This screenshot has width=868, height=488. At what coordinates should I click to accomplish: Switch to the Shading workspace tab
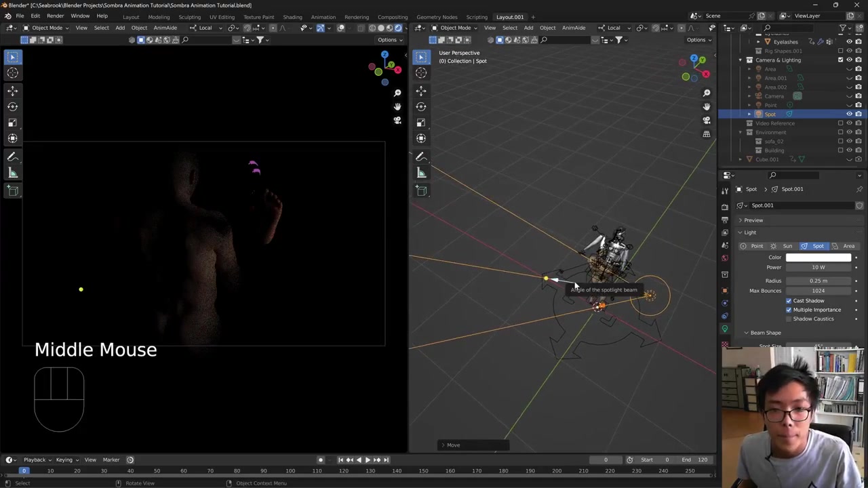click(292, 17)
